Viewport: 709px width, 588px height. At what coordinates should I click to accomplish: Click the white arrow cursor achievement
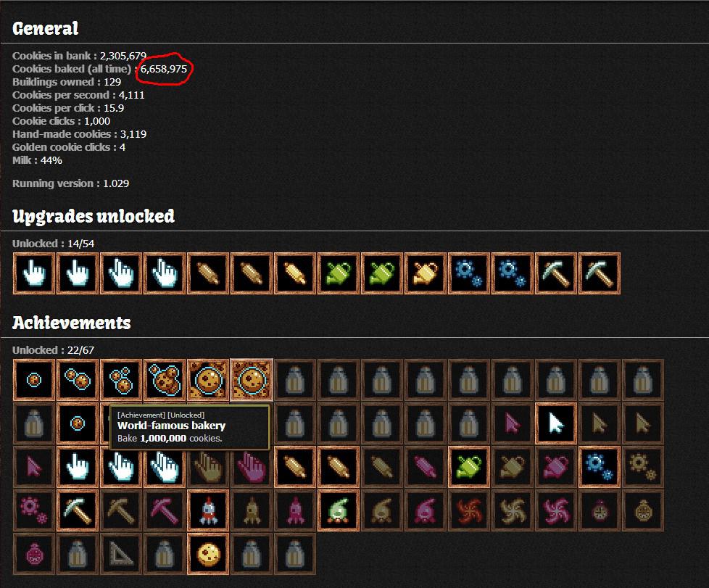[556, 423]
